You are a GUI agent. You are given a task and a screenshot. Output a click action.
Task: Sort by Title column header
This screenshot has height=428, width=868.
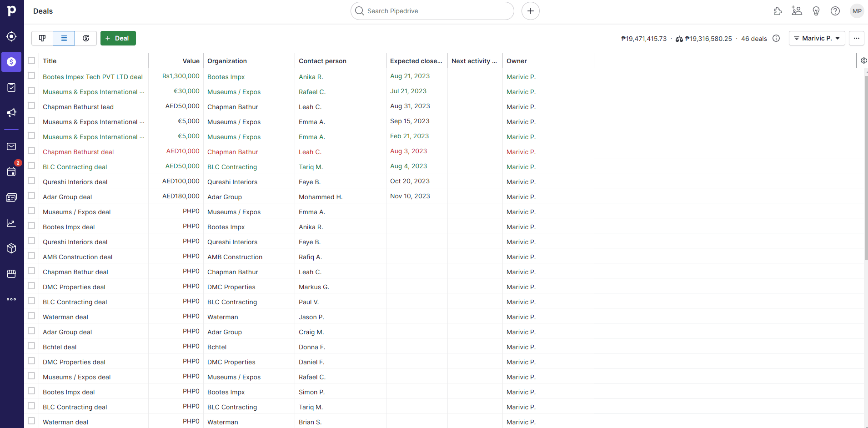(x=50, y=61)
